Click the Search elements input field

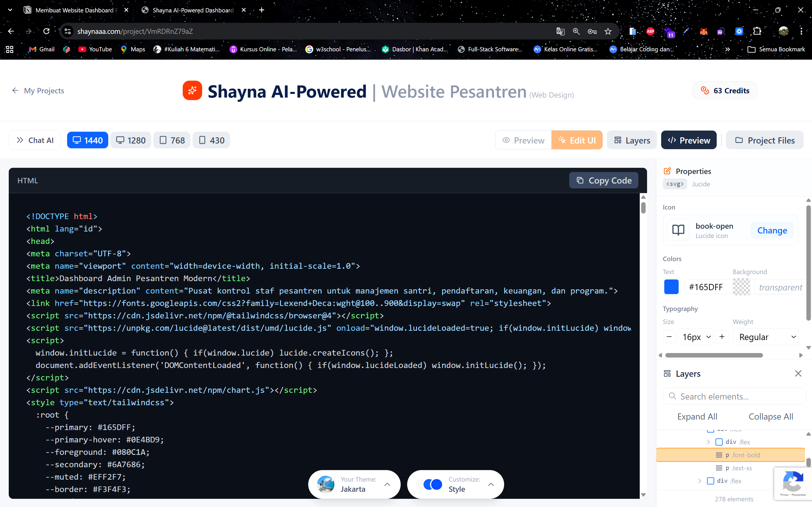coord(734,396)
